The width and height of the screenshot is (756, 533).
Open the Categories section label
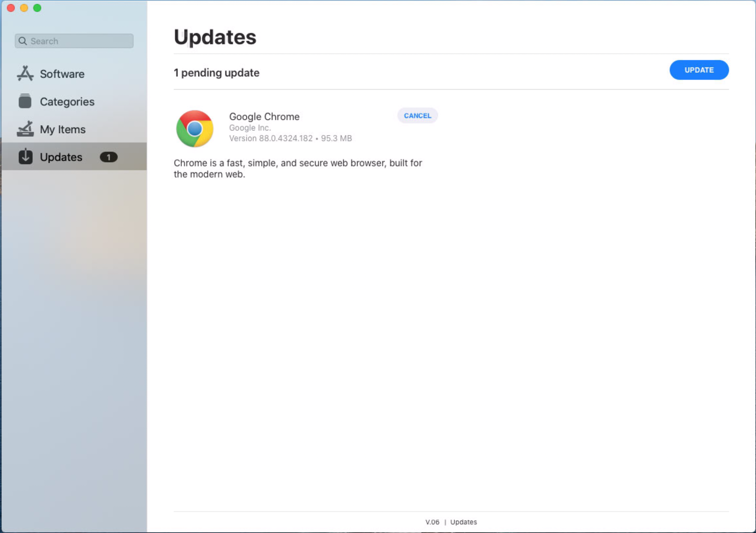67,102
